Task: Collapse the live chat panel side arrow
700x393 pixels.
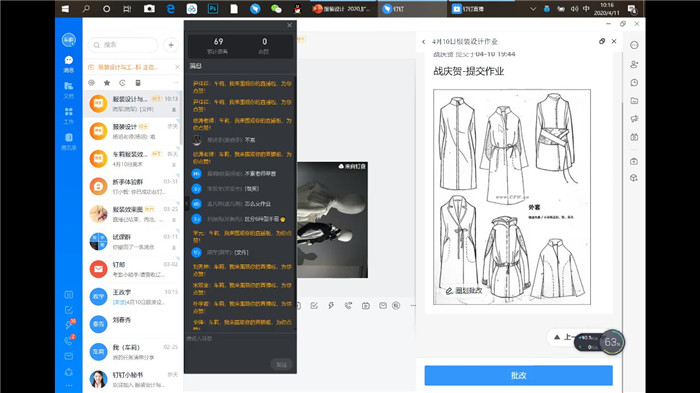Action: 187,204
